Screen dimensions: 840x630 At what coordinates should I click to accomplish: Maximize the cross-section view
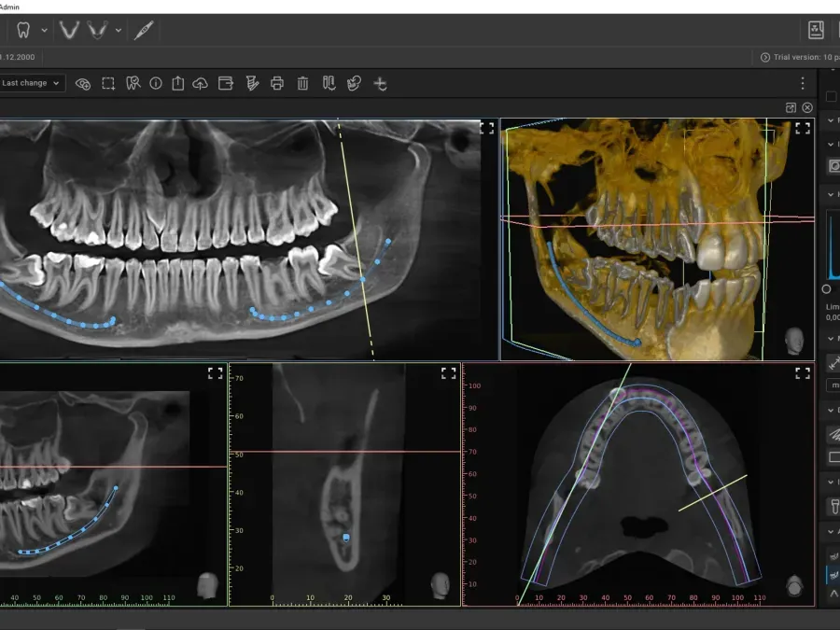pos(448,373)
